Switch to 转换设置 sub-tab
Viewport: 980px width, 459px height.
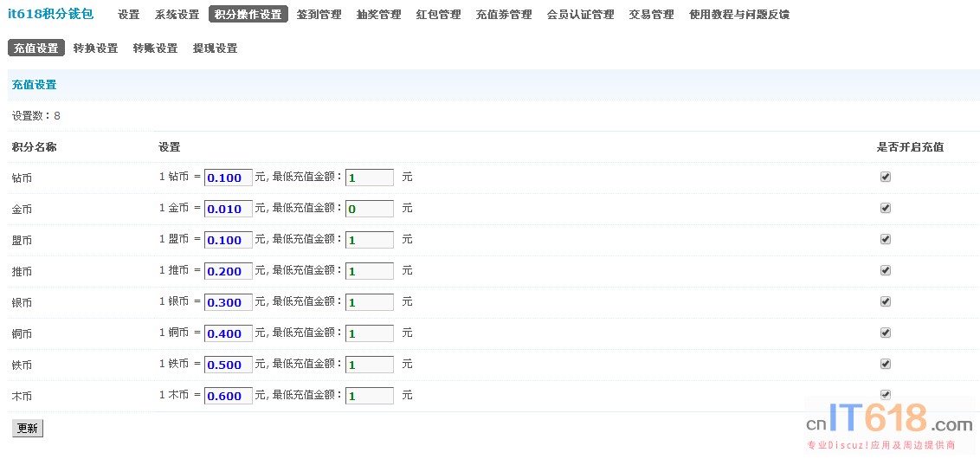click(95, 48)
